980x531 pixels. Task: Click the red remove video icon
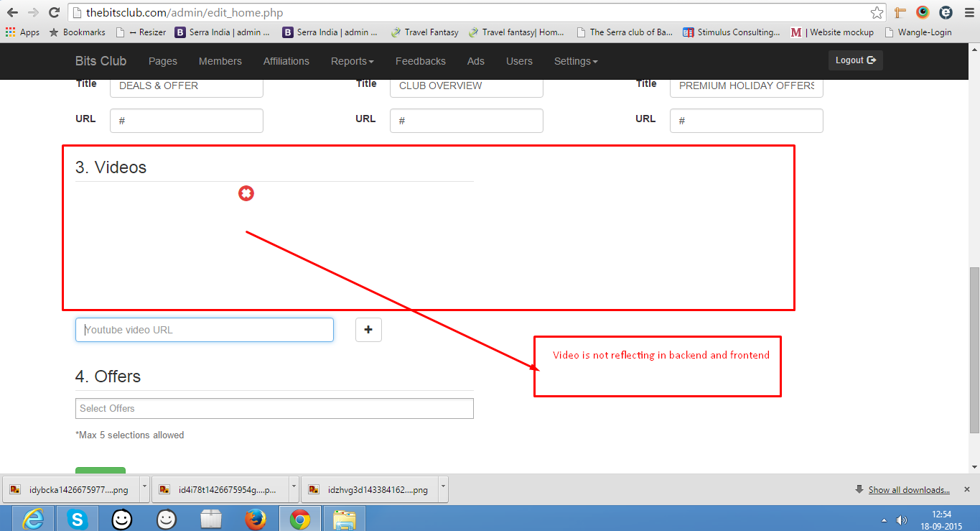click(x=246, y=193)
